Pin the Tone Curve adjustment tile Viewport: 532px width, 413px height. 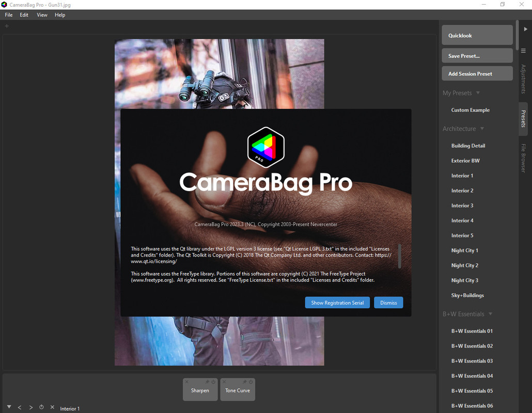click(x=244, y=382)
